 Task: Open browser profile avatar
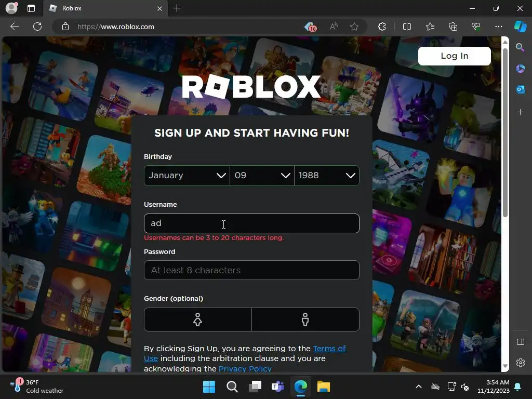[11, 8]
